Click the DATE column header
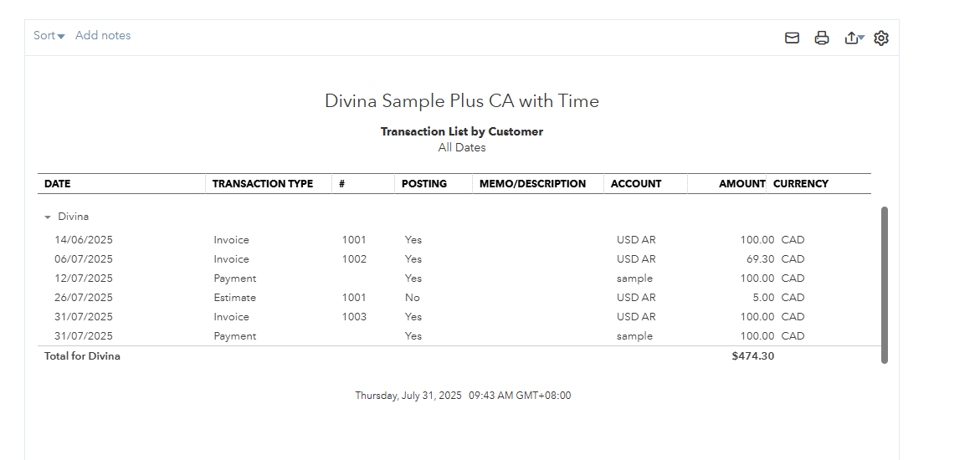Screen dimensions: 980x460 pyautogui.click(x=58, y=184)
